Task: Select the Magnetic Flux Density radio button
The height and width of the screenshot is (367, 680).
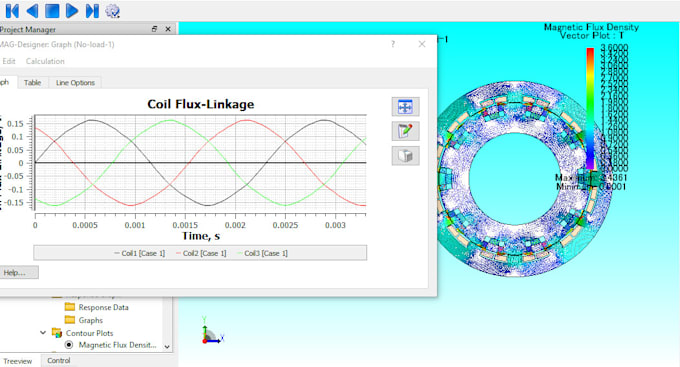Action: (69, 345)
